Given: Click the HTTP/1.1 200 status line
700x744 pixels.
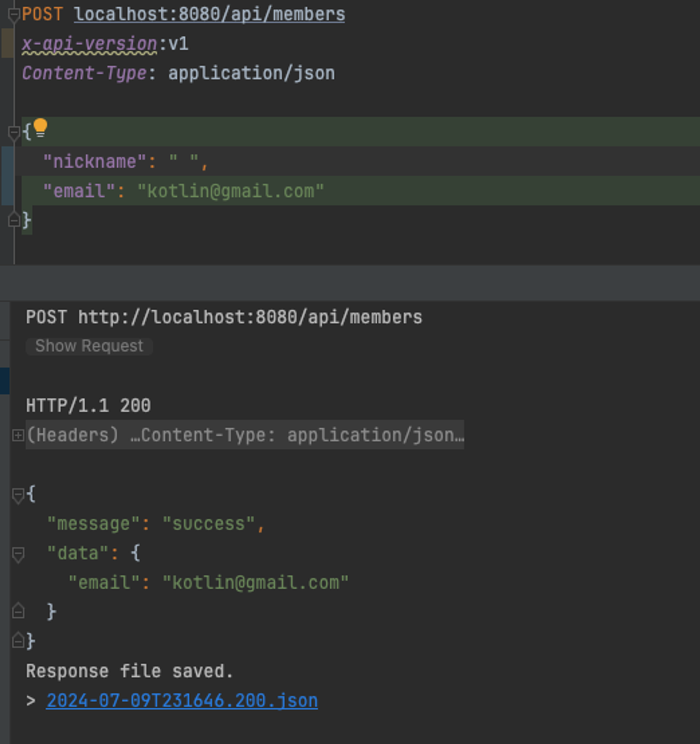Looking at the screenshot, I should click(88, 406).
